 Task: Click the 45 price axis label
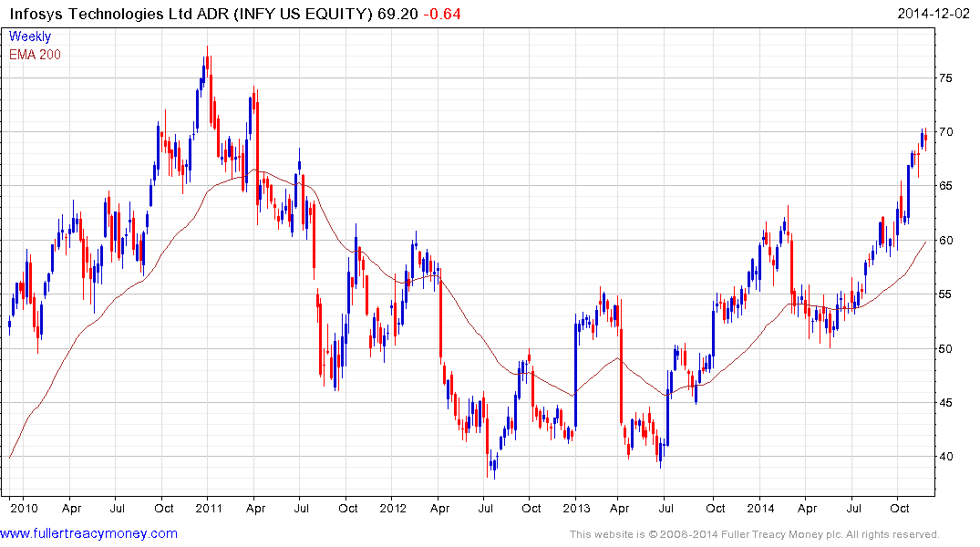tap(945, 403)
